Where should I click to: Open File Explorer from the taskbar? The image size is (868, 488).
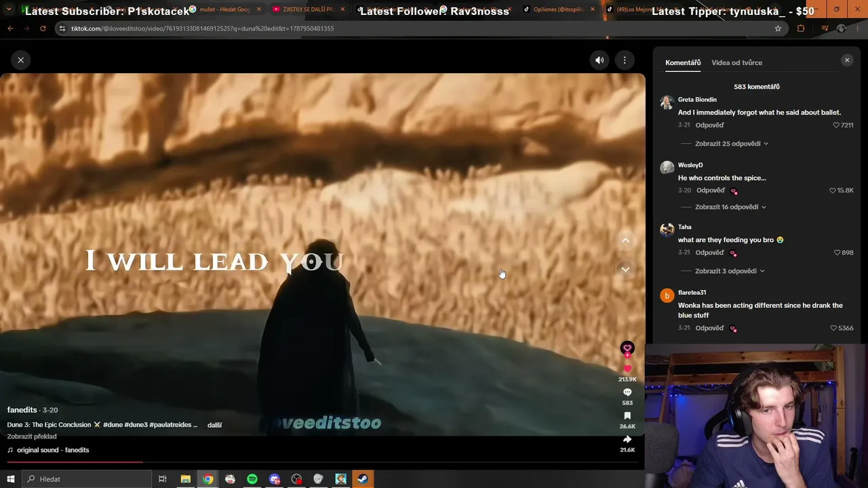point(185,479)
